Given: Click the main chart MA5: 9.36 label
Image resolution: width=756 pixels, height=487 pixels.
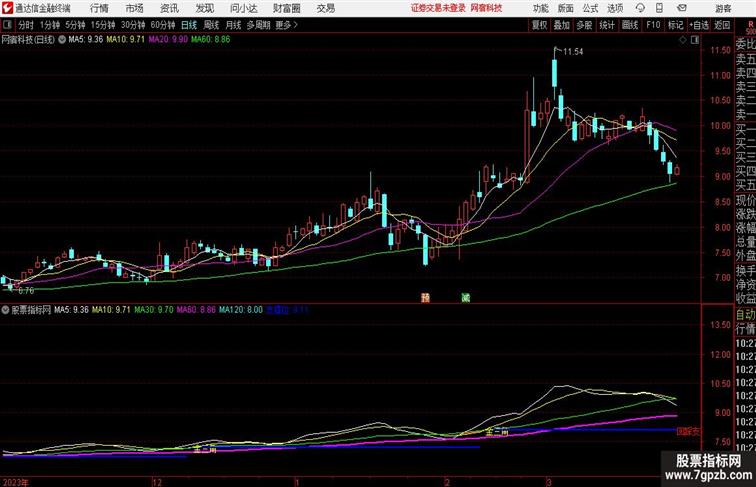Looking at the screenshot, I should pos(85,40).
